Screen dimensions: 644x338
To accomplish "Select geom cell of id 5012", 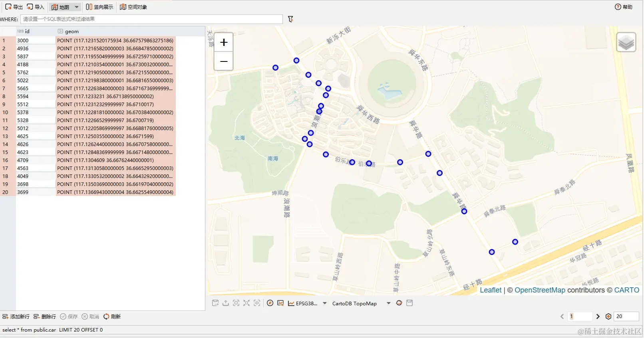I will point(115,128).
